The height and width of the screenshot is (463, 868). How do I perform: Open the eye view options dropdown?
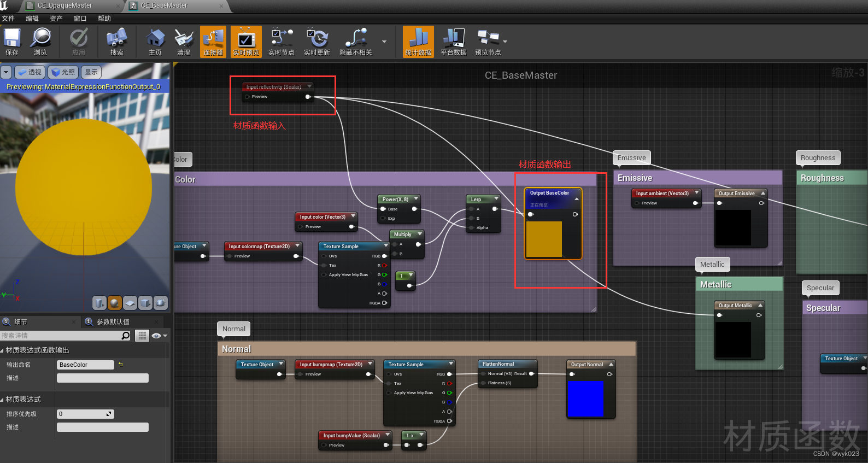point(160,336)
